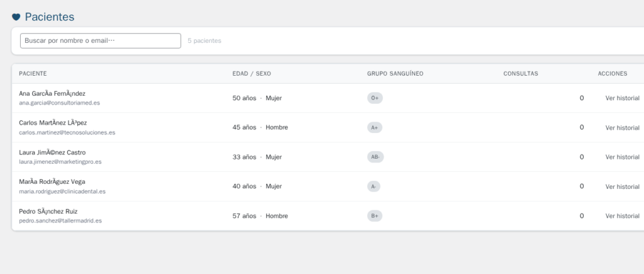View history of Laura Jiménez Castro
The width and height of the screenshot is (644, 274).
622,157
